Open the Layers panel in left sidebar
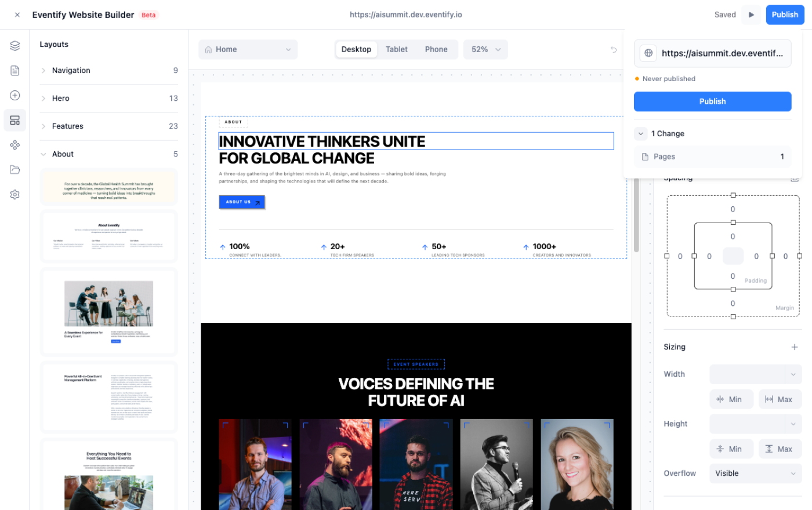This screenshot has width=812, height=510. (15, 46)
